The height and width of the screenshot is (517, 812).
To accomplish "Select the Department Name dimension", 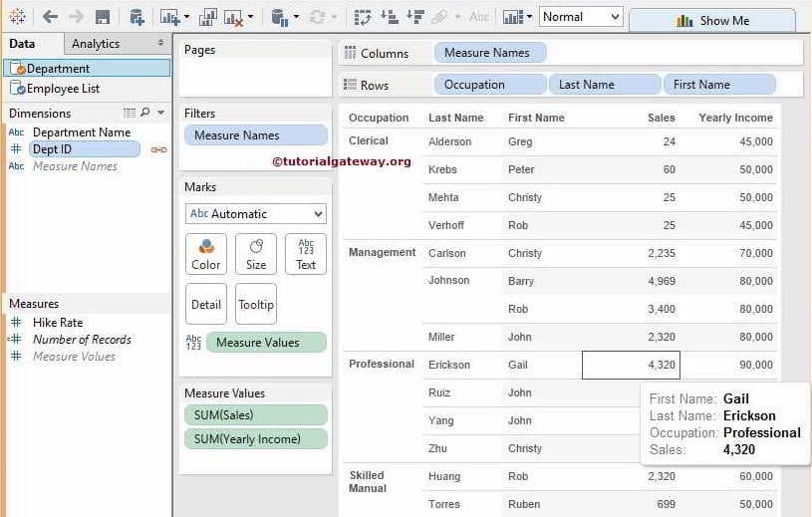I will point(82,132).
